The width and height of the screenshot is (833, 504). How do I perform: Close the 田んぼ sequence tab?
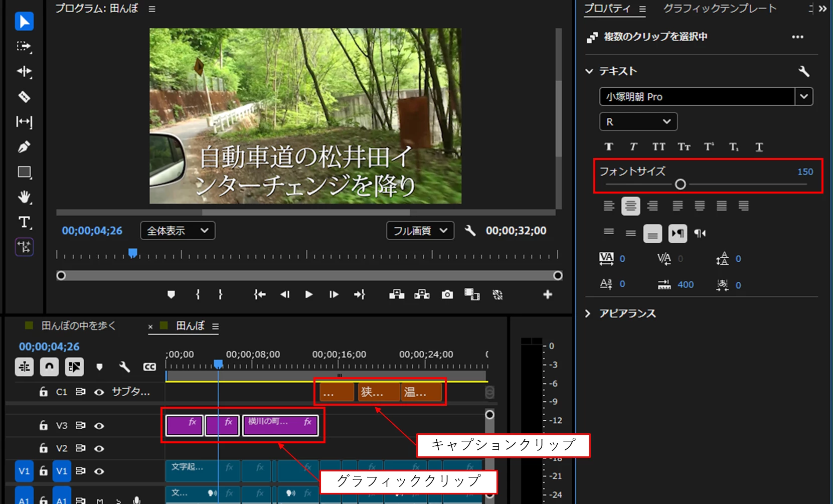[150, 326]
